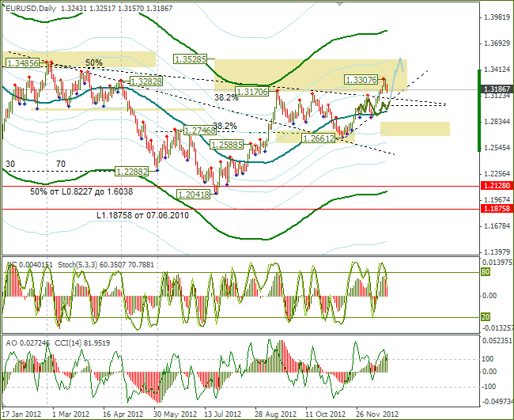Click the stochastic level 20 tag
Image resolution: width=514 pixels, height=420 pixels.
[x=486, y=316]
